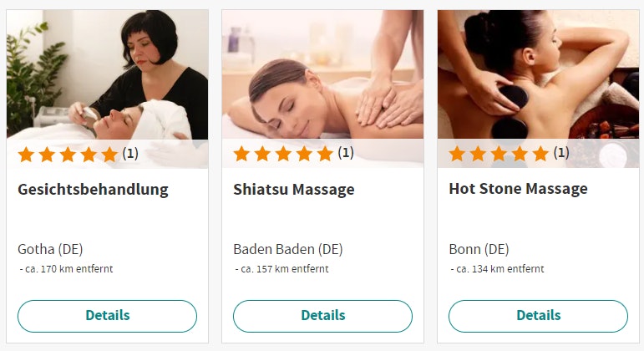
Task: Click third star of Shiatsu Massage rating
Action: tap(283, 154)
